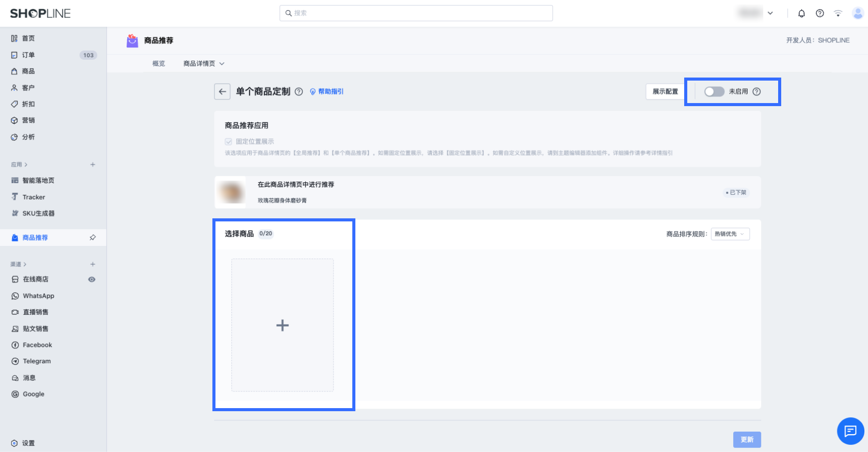This screenshot has width=868, height=452.
Task: Toggle the 未启用 enable switch
Action: coord(714,91)
